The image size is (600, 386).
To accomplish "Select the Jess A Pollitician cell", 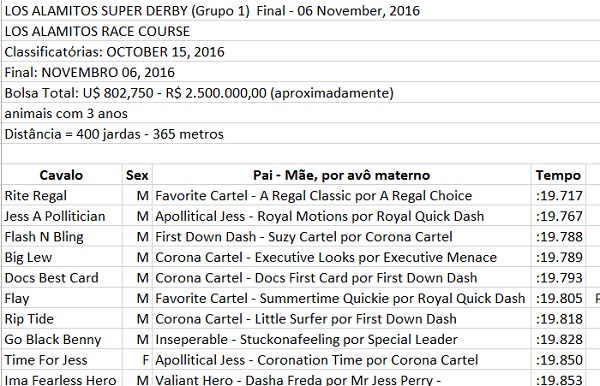I will [x=62, y=216].
